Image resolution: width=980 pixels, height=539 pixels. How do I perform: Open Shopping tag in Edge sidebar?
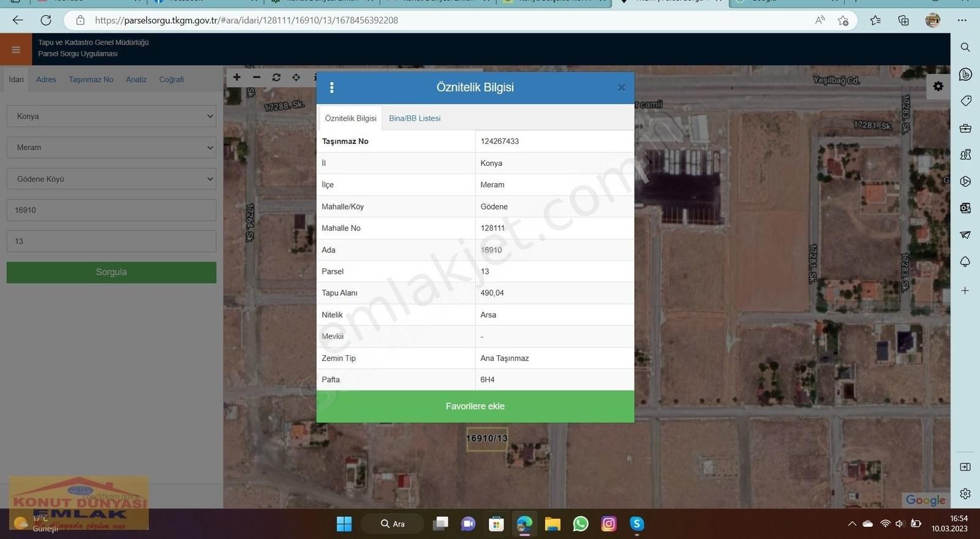pyautogui.click(x=965, y=101)
